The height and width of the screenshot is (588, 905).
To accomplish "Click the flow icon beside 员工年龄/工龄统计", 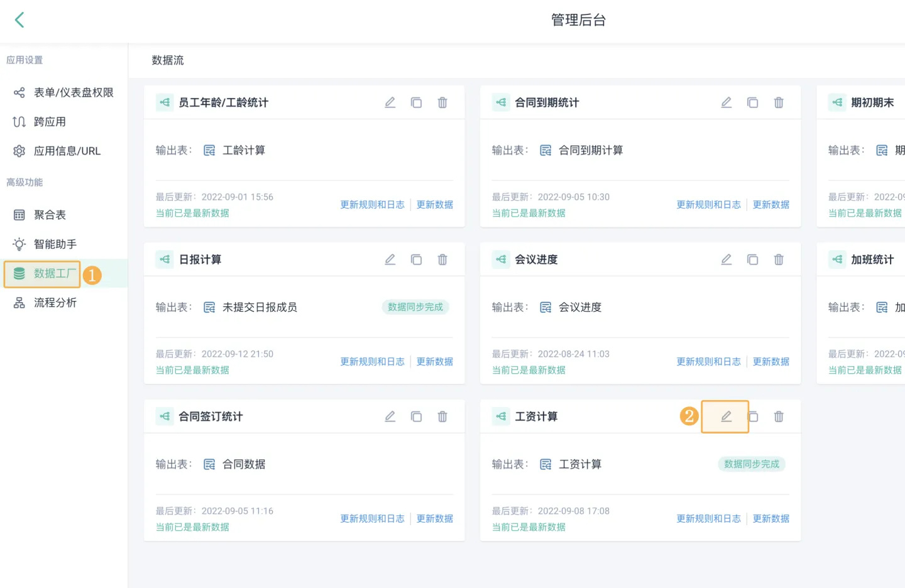I will point(165,102).
